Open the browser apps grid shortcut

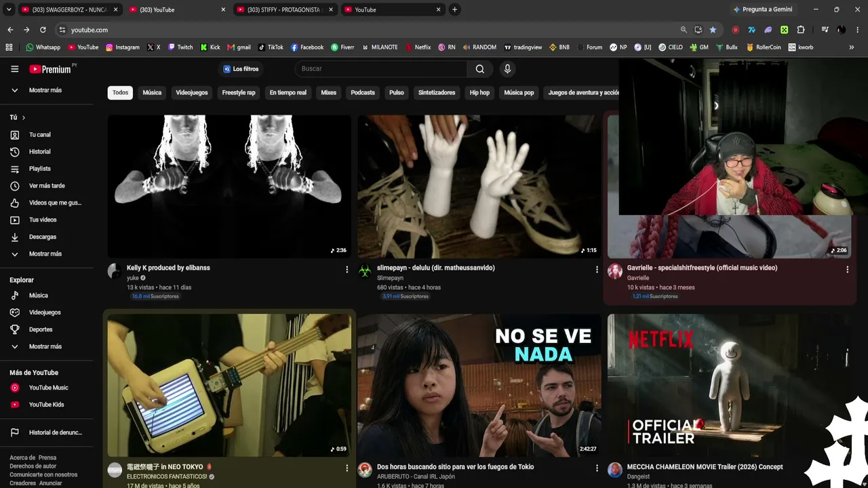coord(9,47)
